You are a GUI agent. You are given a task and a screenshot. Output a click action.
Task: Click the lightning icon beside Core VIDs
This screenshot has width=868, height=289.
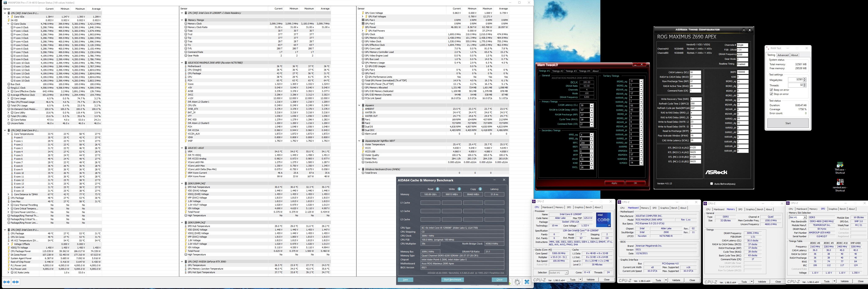click(12, 17)
